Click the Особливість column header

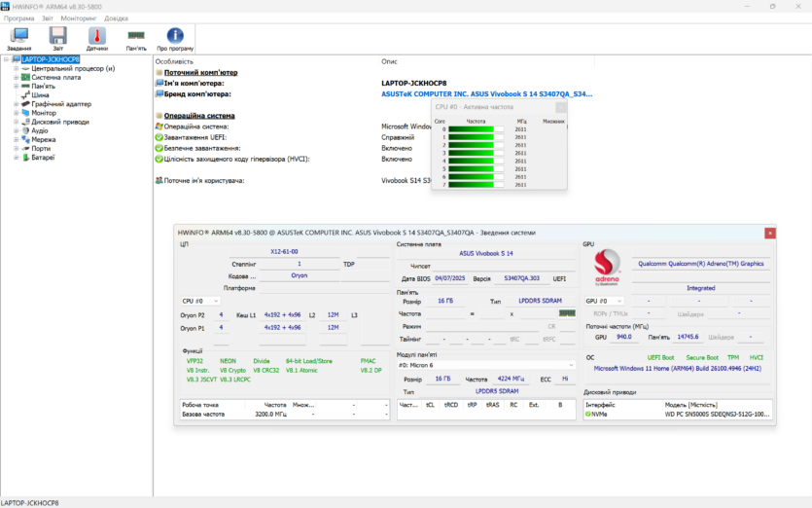(174, 61)
